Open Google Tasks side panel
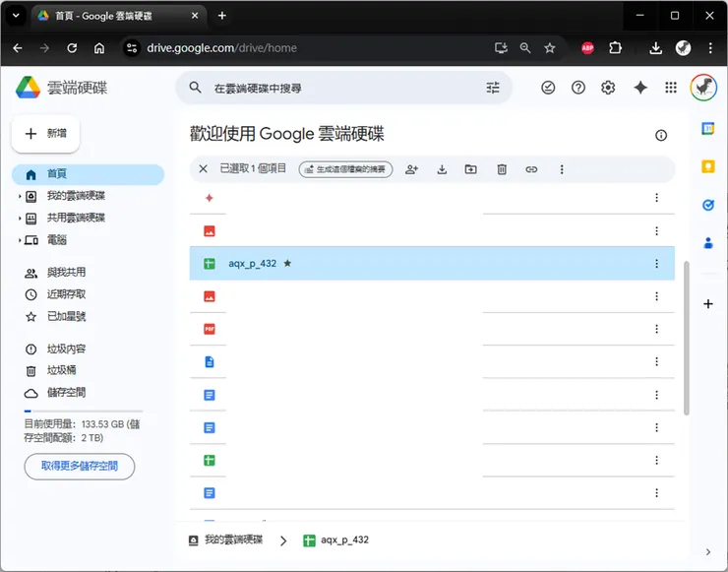Image resolution: width=728 pixels, height=572 pixels. (707, 205)
